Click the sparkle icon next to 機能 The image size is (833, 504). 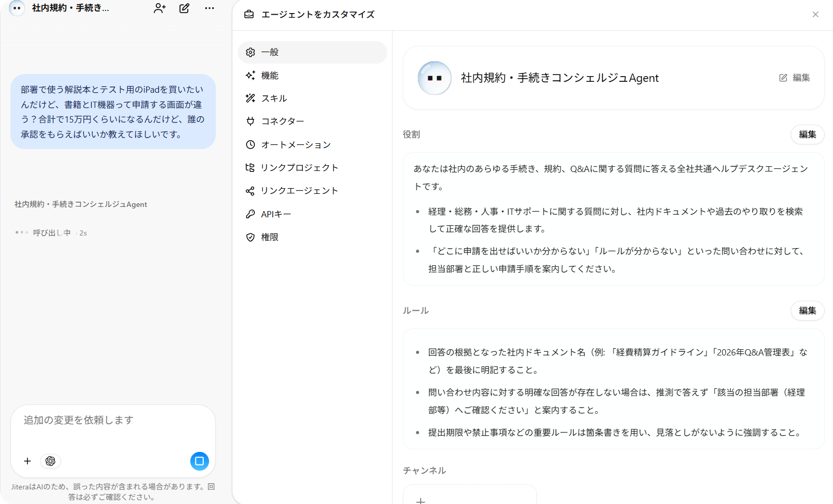250,76
